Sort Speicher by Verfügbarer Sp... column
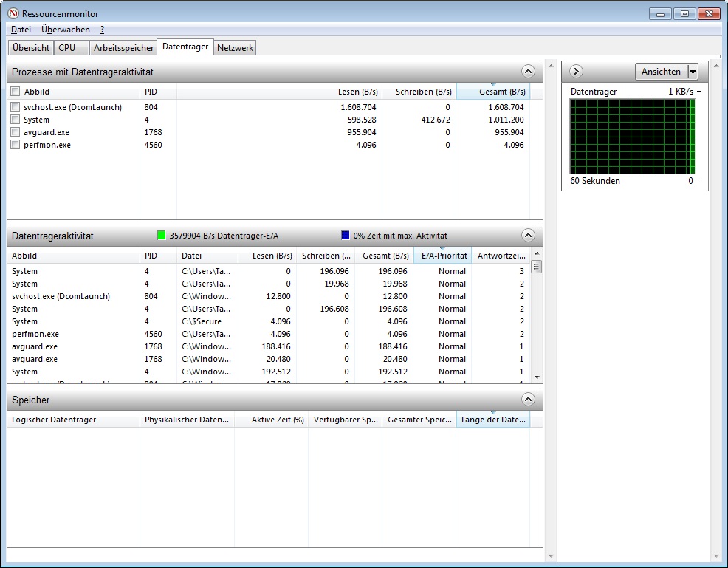This screenshot has width=728, height=568. pyautogui.click(x=345, y=420)
